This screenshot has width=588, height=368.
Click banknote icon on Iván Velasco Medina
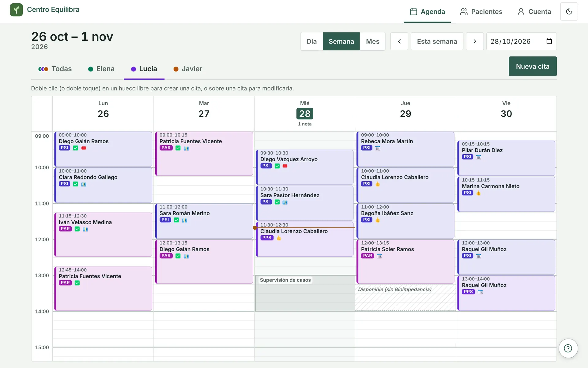[85, 229]
